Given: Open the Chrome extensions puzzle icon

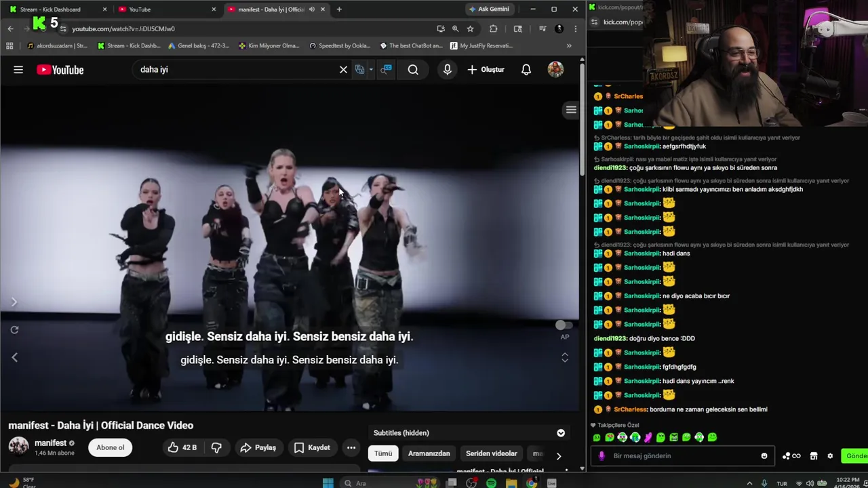Looking at the screenshot, I should pyautogui.click(x=493, y=28).
